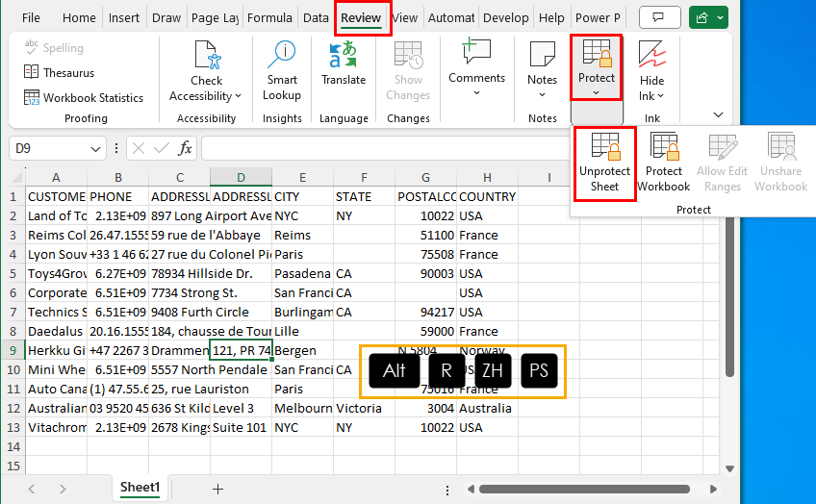This screenshot has height=504, width=816.
Task: Click the horizontal scrollbar thumb
Action: (584, 489)
